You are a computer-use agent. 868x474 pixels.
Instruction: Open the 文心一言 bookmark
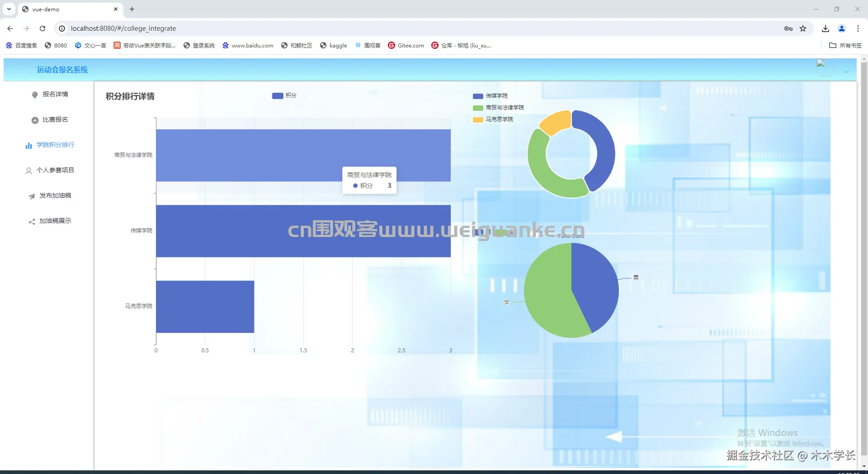pos(90,45)
